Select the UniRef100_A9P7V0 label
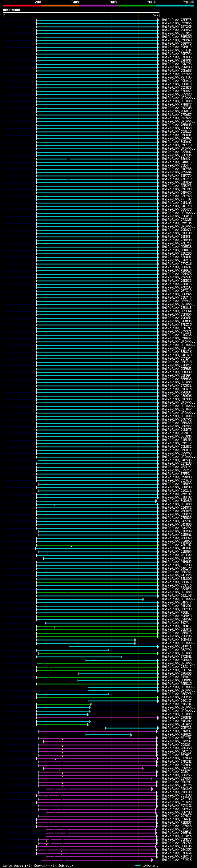This screenshot has height=868, width=197. 177,54
